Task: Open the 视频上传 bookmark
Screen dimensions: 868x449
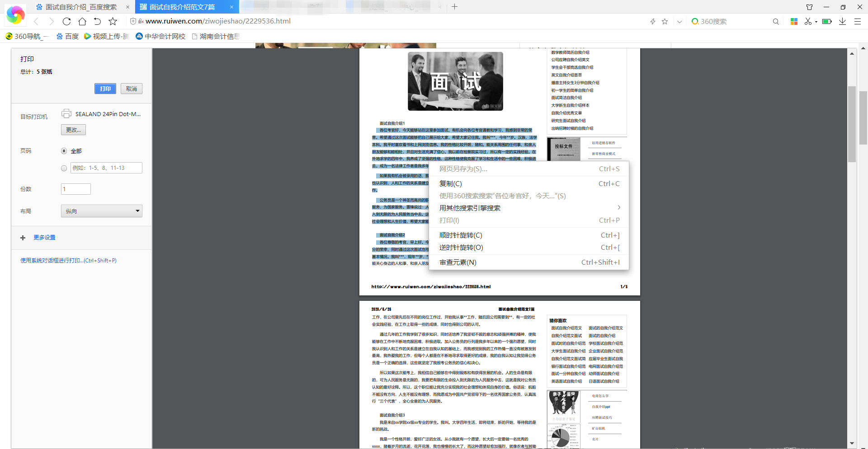Action: pos(107,36)
